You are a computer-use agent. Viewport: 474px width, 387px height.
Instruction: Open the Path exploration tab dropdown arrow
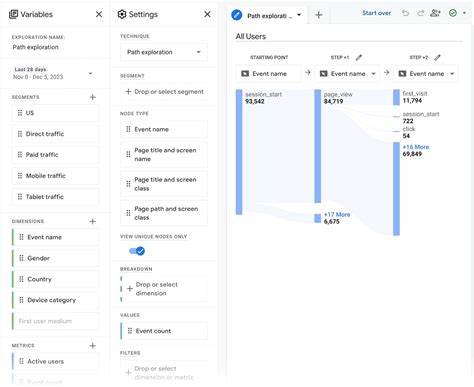click(299, 15)
